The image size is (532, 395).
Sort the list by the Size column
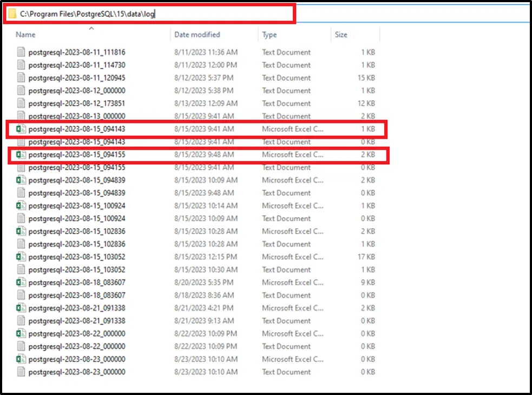coord(341,35)
